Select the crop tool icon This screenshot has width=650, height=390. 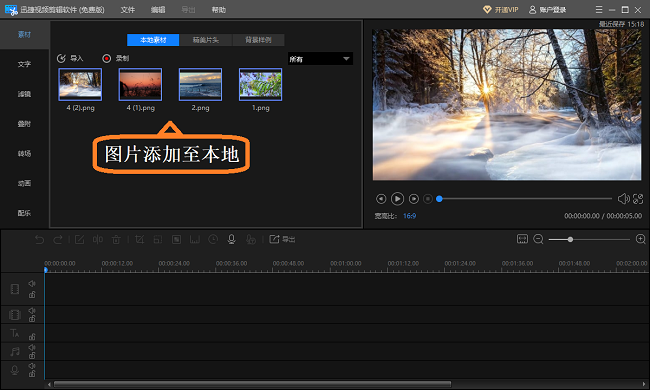140,240
